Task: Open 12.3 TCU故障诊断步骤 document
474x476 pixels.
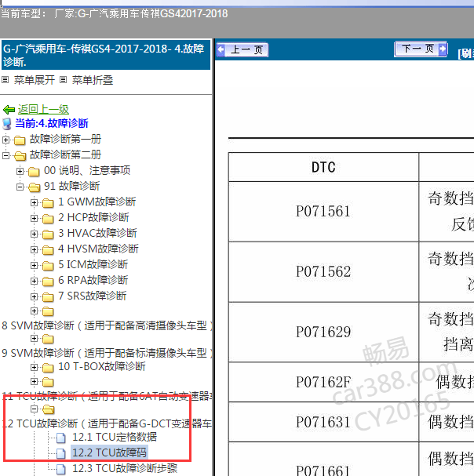Action: click(x=125, y=468)
